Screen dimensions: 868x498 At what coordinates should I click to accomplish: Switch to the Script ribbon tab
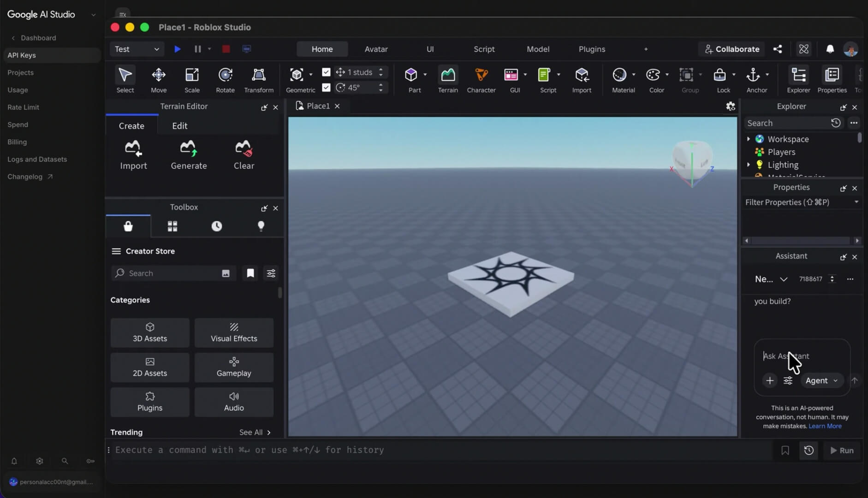pyautogui.click(x=484, y=49)
